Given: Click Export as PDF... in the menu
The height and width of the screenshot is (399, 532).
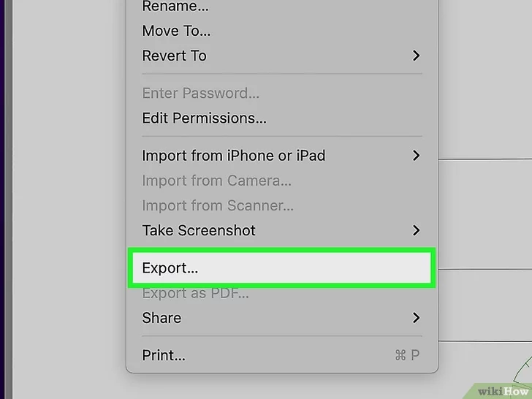Looking at the screenshot, I should (195, 293).
